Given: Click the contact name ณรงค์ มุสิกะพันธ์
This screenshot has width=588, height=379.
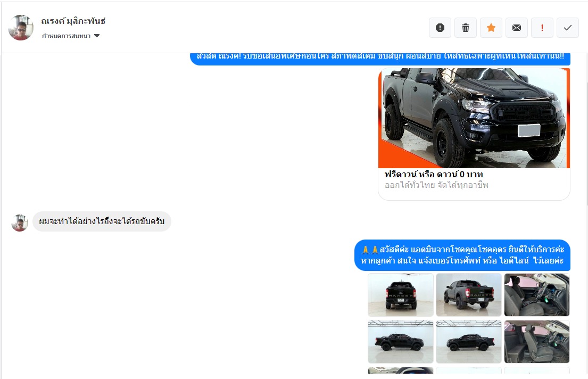Looking at the screenshot, I should tap(73, 21).
